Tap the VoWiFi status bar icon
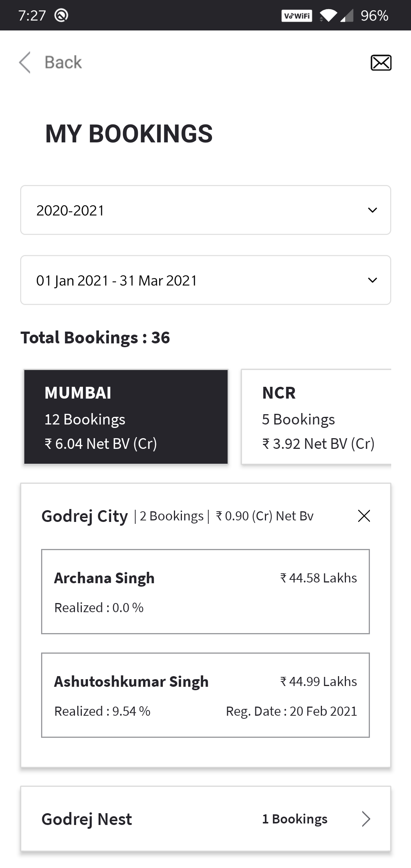 coord(297,16)
